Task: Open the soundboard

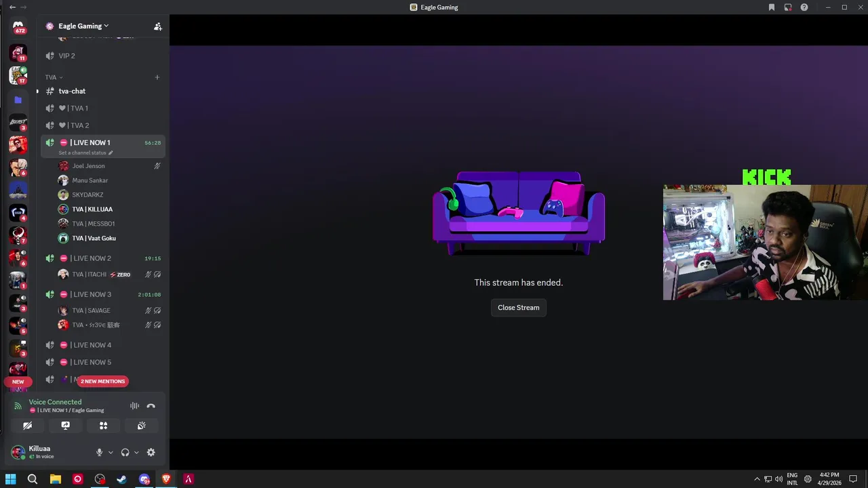Action: pos(141,426)
